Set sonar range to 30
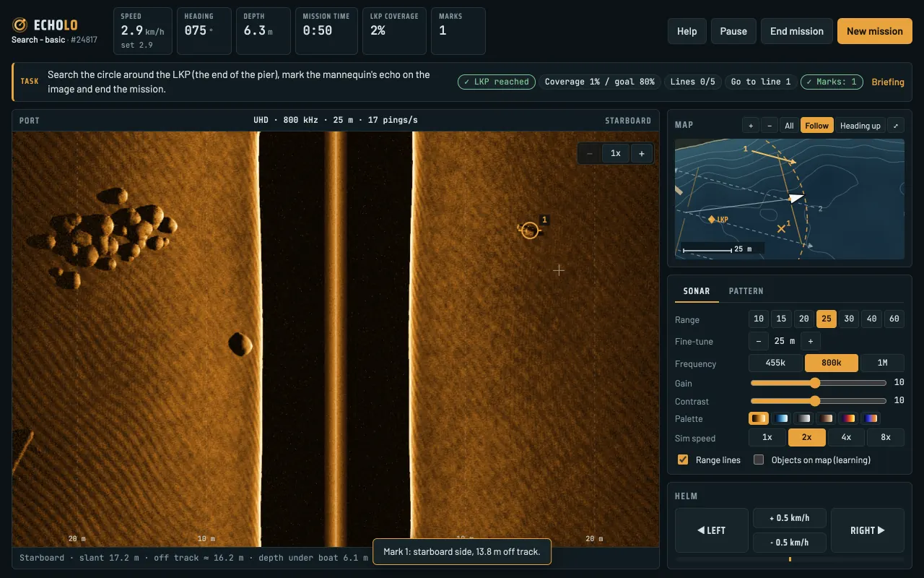924x578 pixels. click(849, 319)
